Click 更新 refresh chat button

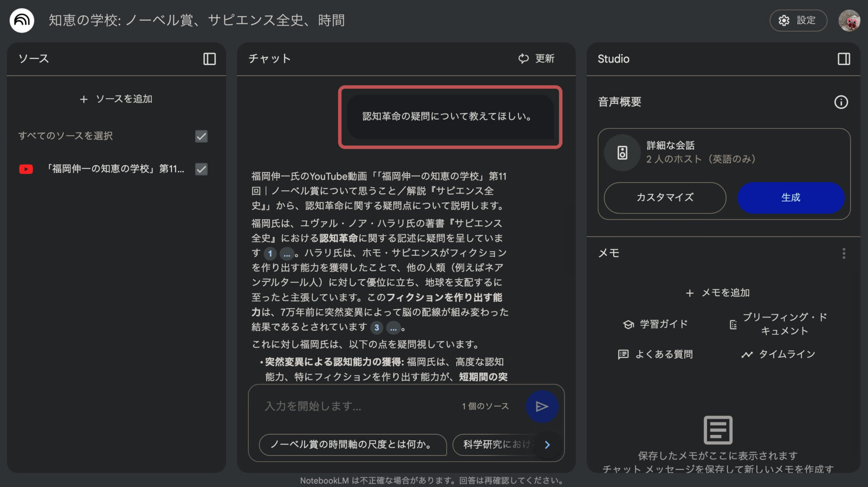(x=536, y=59)
